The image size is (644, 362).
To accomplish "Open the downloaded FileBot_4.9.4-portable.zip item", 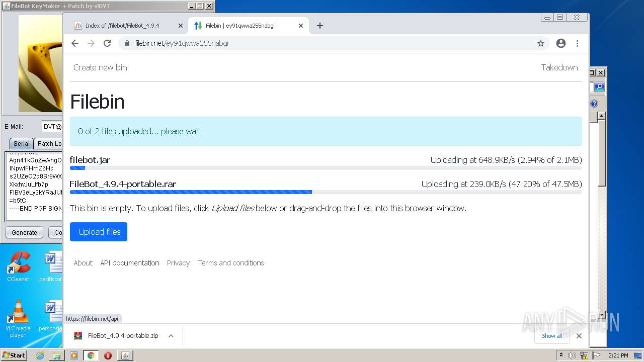I will 116,336.
